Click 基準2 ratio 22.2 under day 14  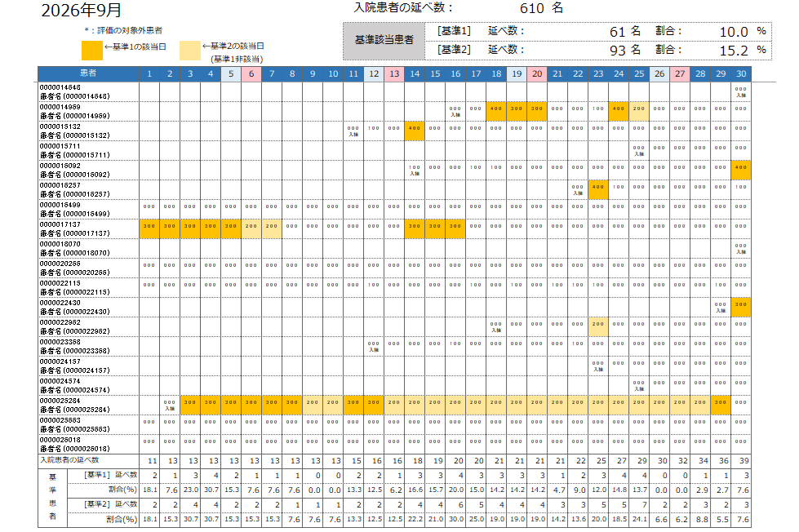[x=415, y=519]
